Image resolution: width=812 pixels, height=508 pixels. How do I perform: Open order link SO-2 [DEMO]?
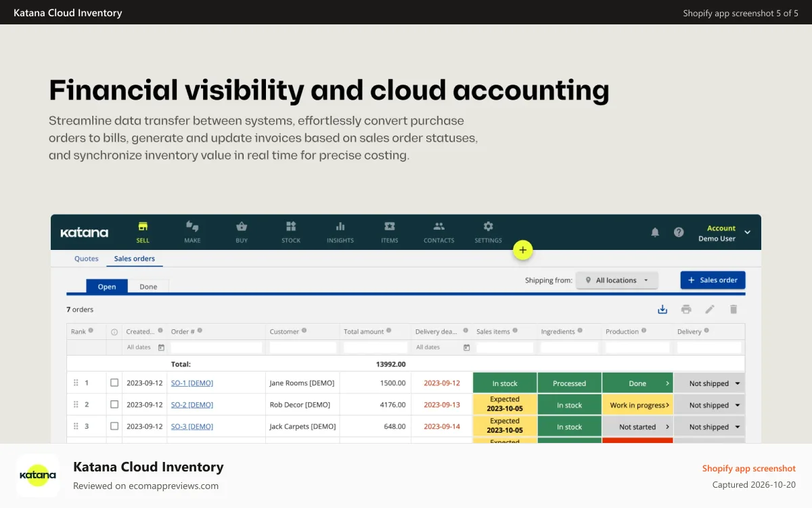pyautogui.click(x=192, y=404)
